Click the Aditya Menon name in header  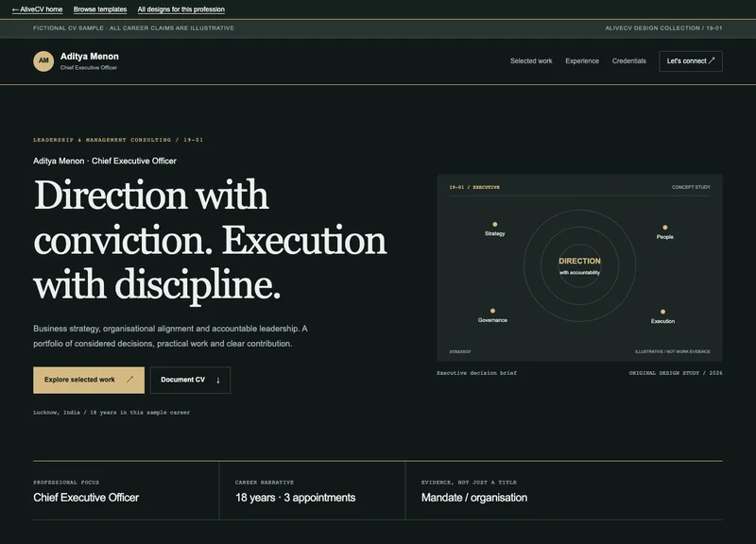tap(89, 57)
